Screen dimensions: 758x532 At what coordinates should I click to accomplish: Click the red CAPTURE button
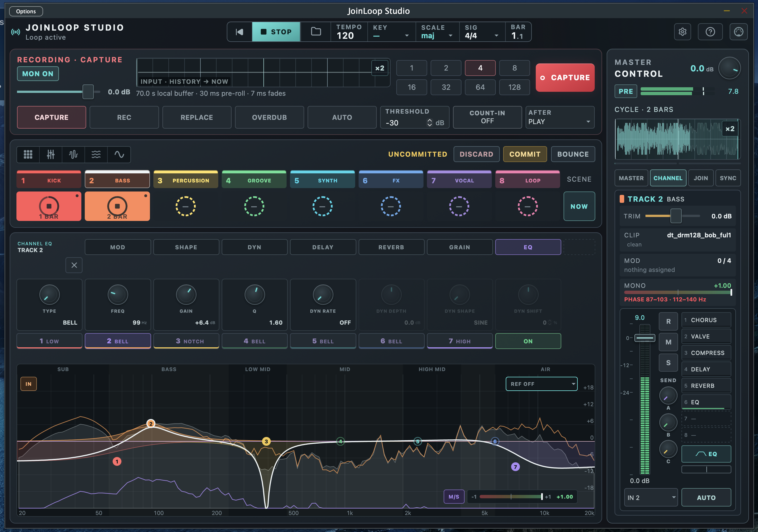pos(565,78)
